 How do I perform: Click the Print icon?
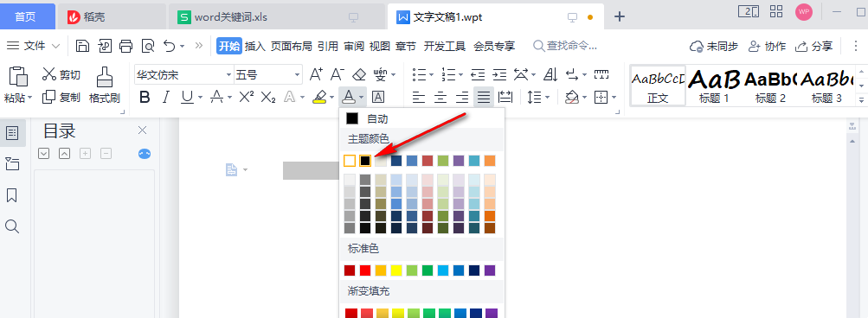(x=126, y=46)
